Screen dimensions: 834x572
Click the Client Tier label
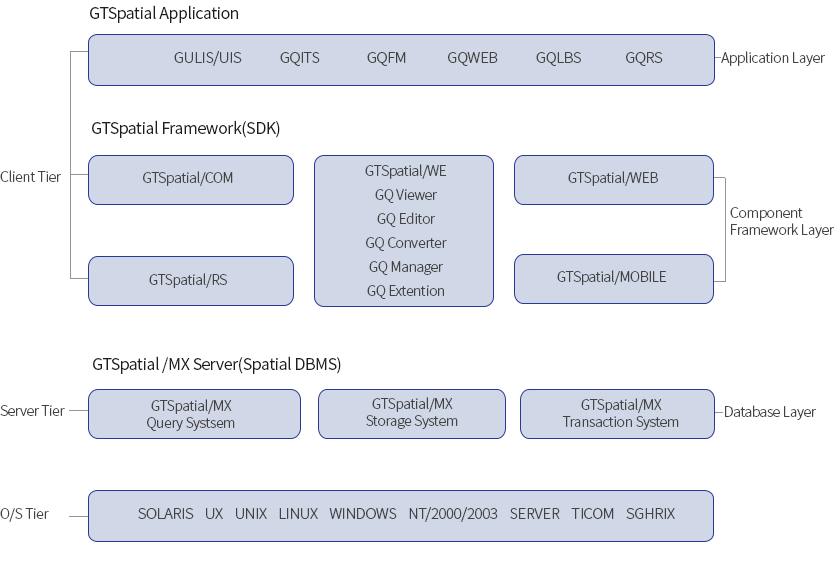coord(30,177)
